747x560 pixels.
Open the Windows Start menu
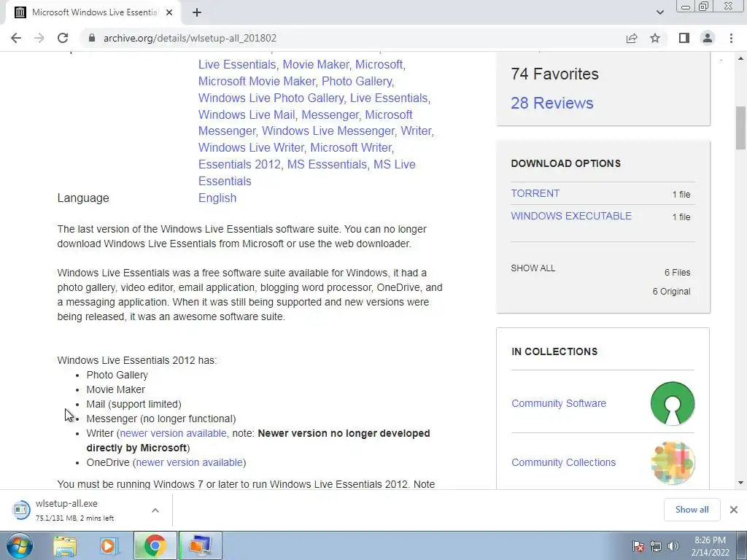tap(19, 545)
